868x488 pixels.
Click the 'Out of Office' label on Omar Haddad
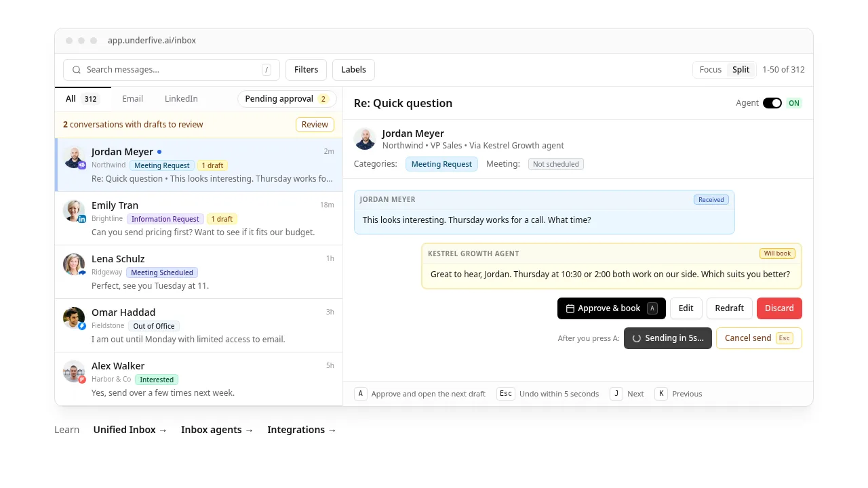[154, 326]
